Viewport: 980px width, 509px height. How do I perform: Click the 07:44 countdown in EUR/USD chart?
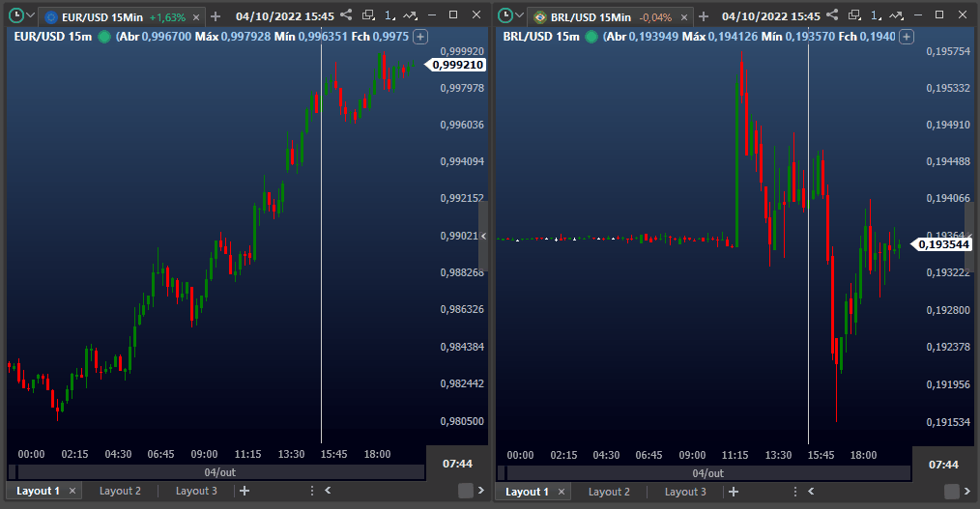[457, 464]
